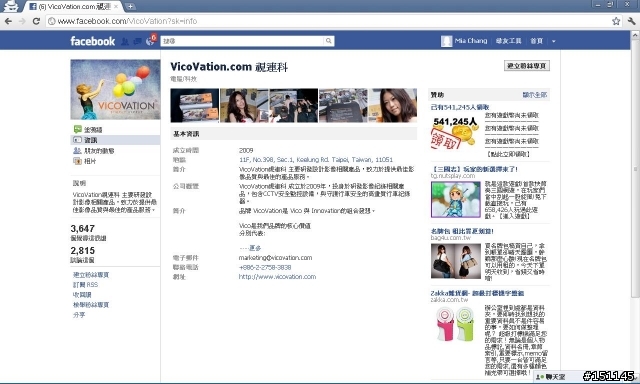Open the find friends menu item
Screen dimensions: 640x384
point(508,41)
